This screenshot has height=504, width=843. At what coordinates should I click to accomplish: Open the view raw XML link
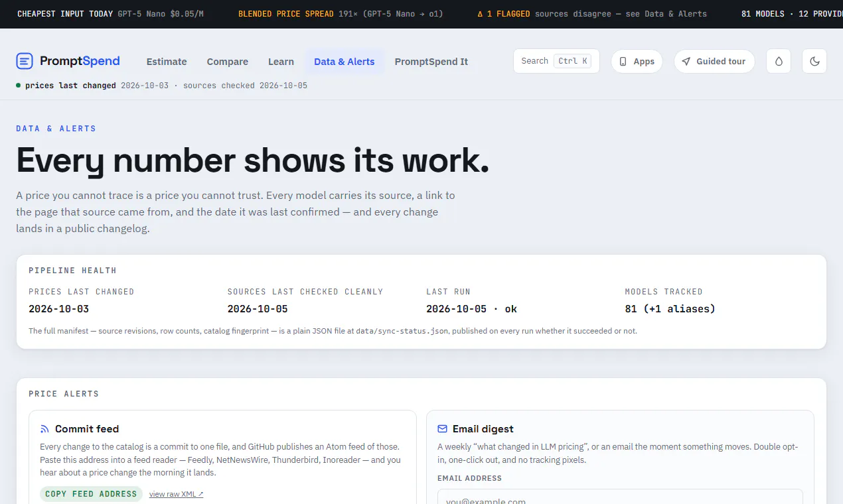coord(176,494)
